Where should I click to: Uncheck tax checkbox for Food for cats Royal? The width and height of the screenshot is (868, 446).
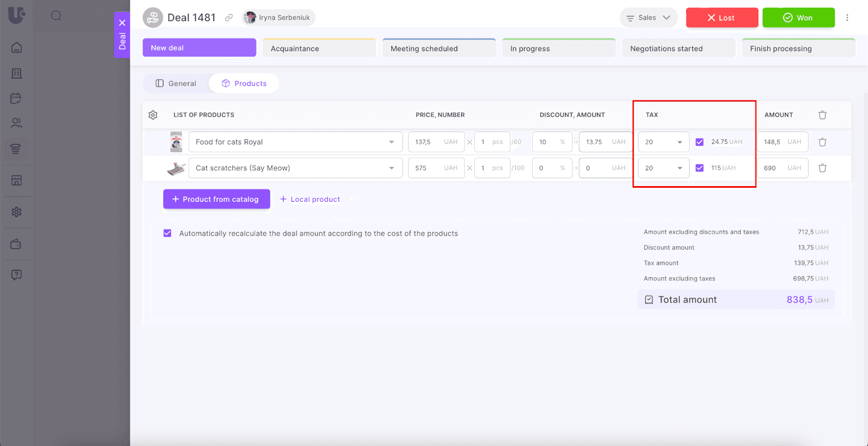[x=699, y=142]
